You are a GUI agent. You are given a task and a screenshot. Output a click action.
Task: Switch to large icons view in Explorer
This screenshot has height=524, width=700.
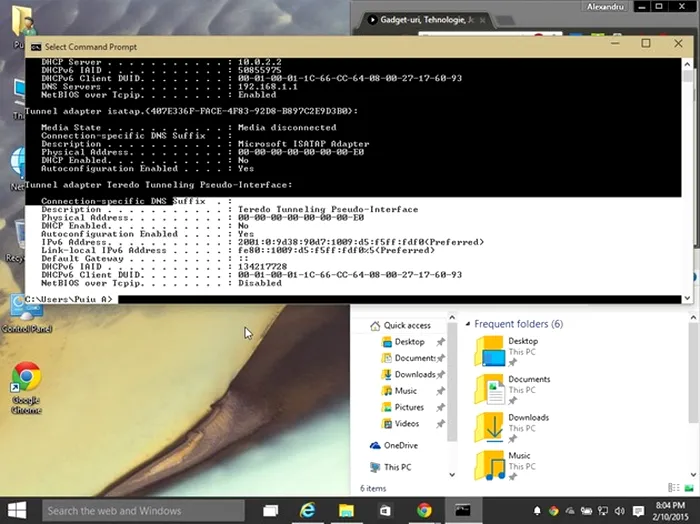(689, 488)
